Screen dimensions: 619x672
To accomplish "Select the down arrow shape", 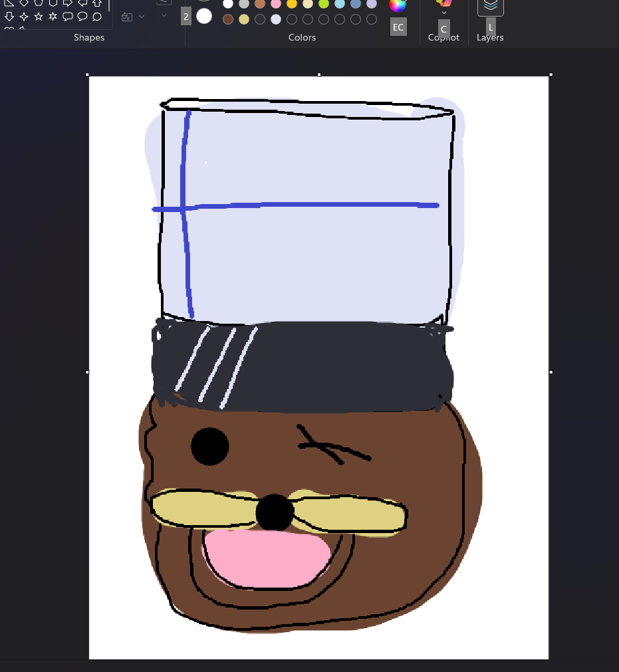I will pyautogui.click(x=9, y=17).
